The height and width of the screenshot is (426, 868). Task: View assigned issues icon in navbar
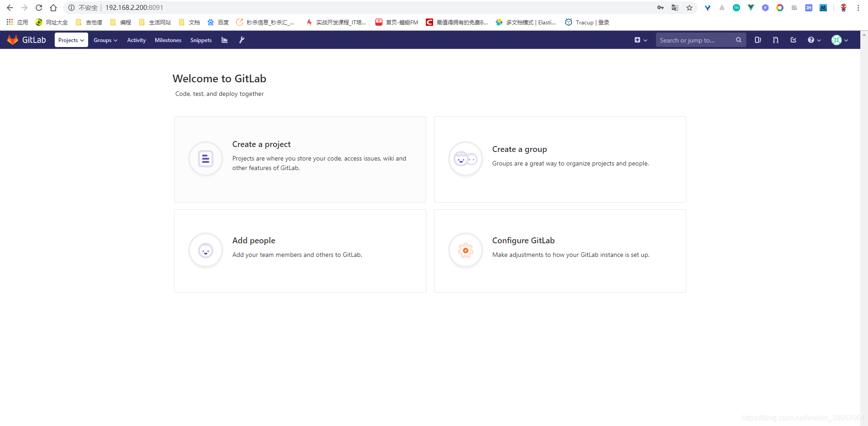pos(758,40)
